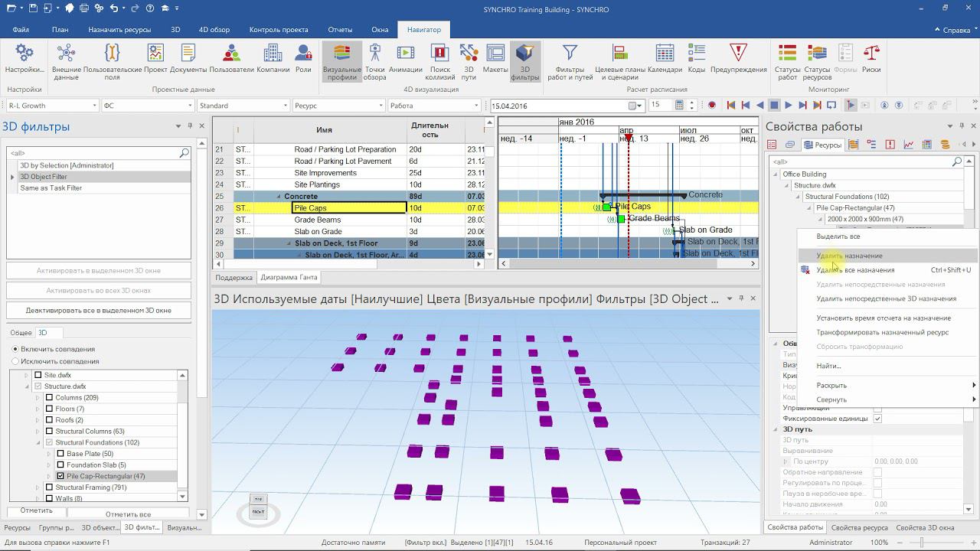Viewport: 980px width, 551px height.
Task: Open the Компании list
Action: 273,59
